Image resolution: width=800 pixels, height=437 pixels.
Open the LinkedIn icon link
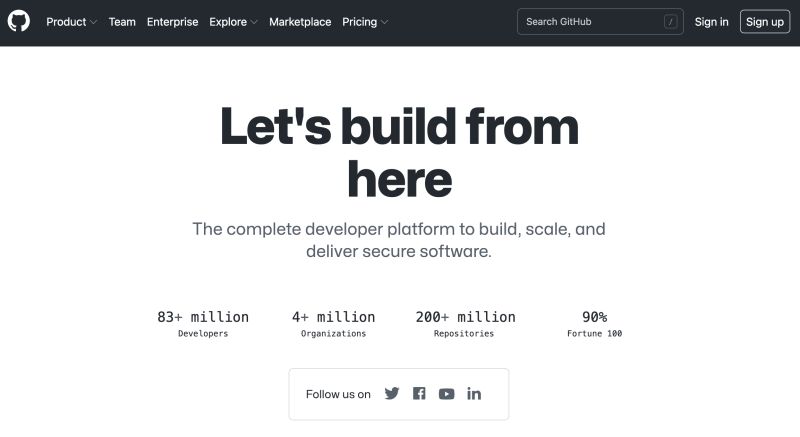(x=474, y=394)
